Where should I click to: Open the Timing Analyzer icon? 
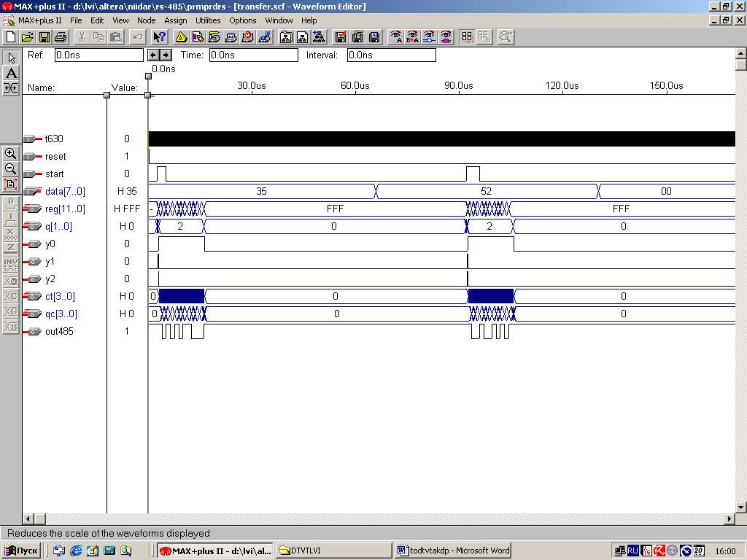(x=247, y=37)
